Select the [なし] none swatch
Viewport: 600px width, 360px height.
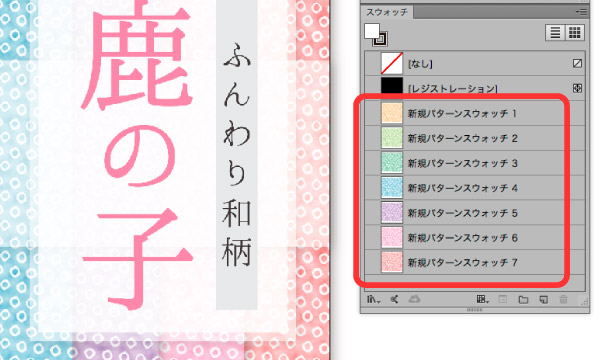coord(475,64)
